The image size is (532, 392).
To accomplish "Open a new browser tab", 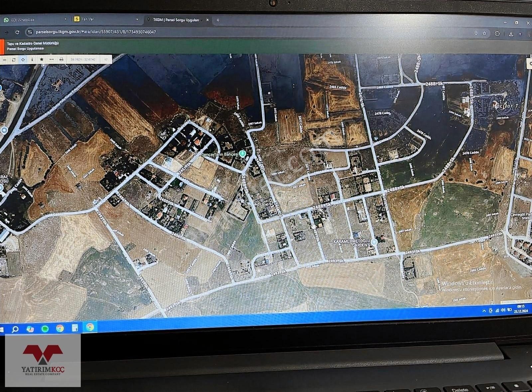I will click(218, 20).
